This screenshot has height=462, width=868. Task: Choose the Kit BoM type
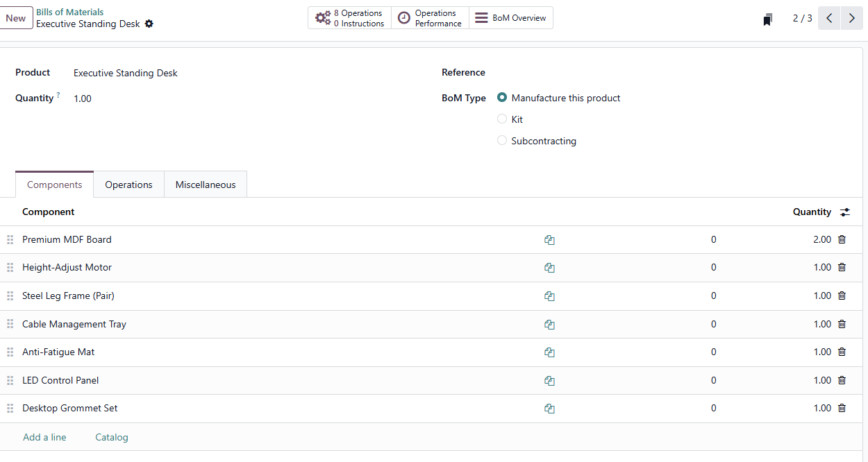(502, 119)
